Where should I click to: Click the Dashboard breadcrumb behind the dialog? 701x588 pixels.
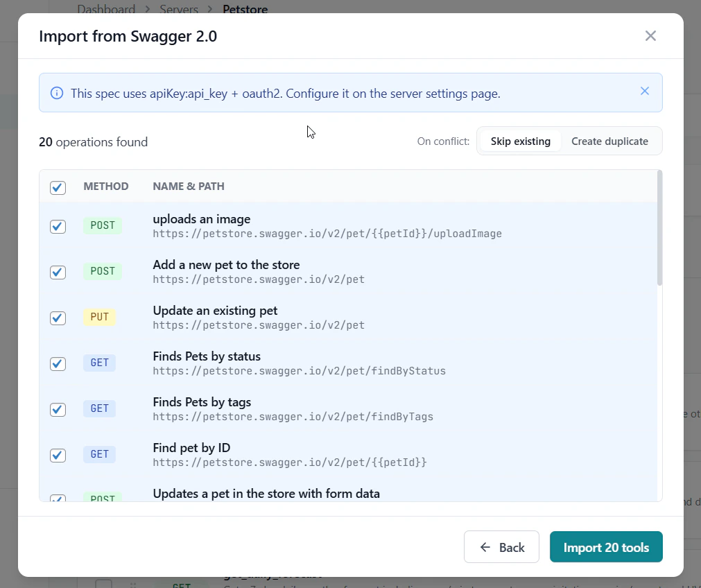[106, 9]
